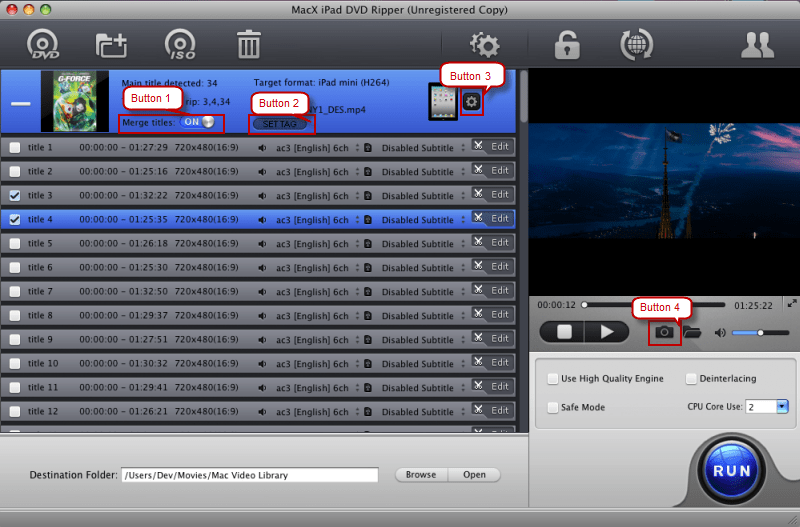Enable Use High Quality Engine checkbox

pos(553,379)
